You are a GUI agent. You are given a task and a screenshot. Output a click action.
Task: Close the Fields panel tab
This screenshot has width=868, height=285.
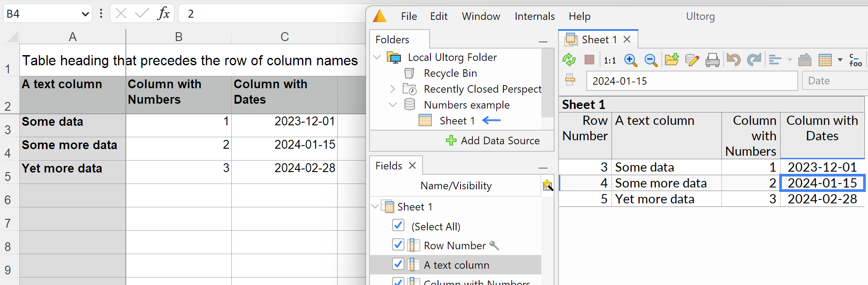pos(412,165)
